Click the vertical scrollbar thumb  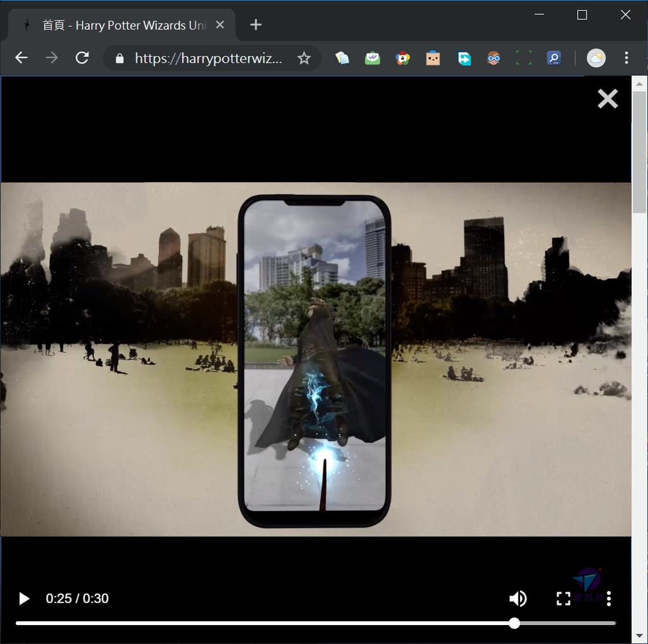[639, 152]
